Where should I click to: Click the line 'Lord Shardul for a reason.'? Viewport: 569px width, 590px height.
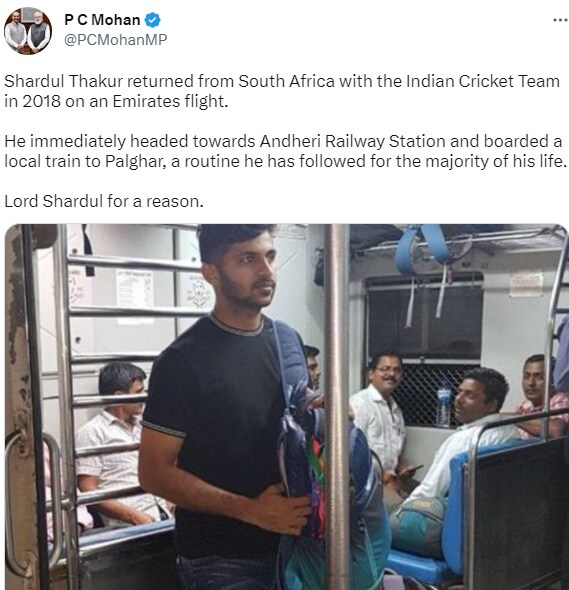coord(104,201)
